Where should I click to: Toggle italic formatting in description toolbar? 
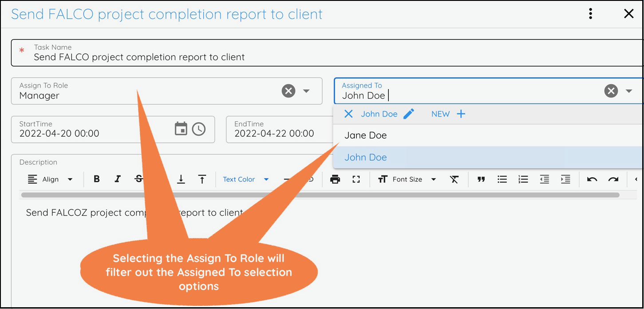(118, 179)
